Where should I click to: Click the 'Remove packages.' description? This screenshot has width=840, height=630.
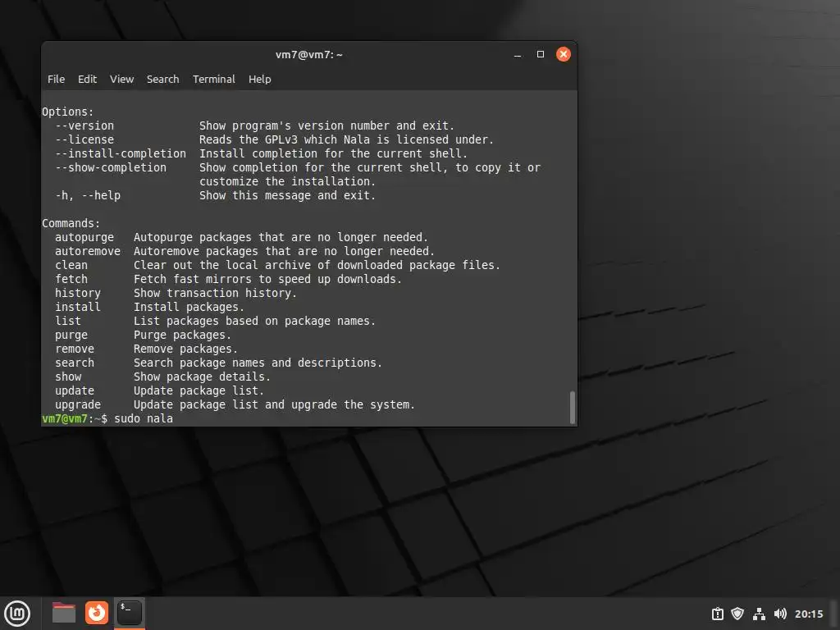coord(185,349)
